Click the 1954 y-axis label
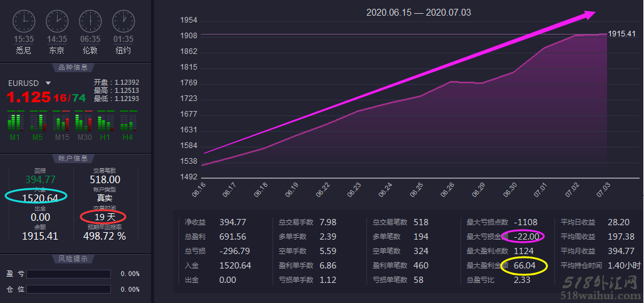Viewport: 644px width, 303px height. coord(189,20)
